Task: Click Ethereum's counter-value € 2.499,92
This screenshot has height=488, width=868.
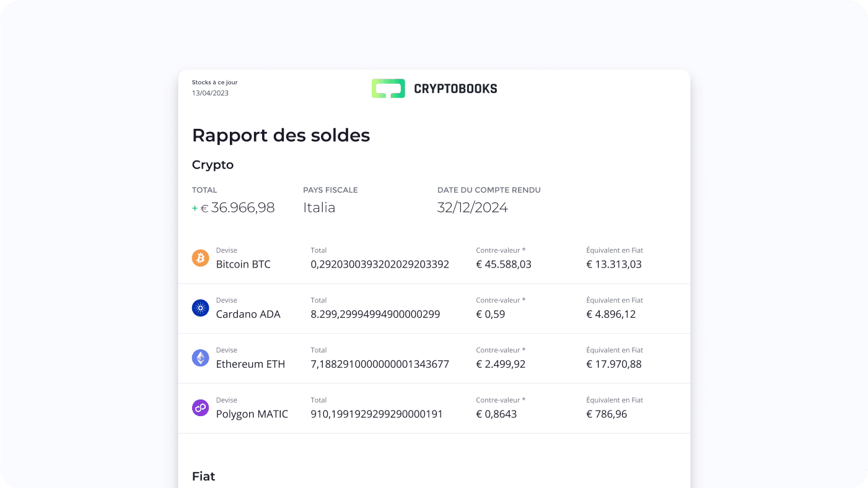Action: tap(500, 364)
